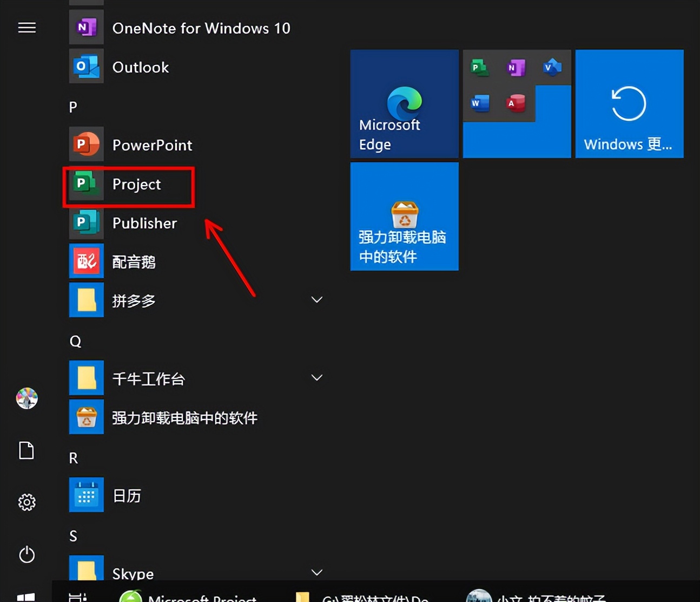Open the Power menu

27,554
